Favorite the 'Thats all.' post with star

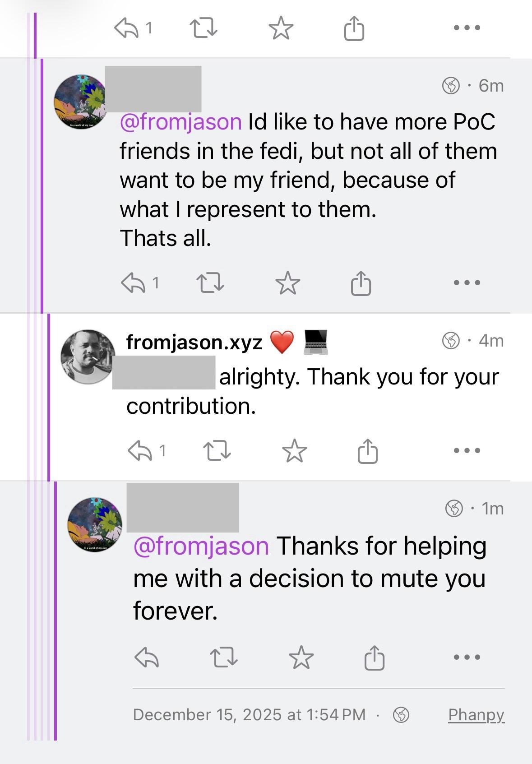287,283
